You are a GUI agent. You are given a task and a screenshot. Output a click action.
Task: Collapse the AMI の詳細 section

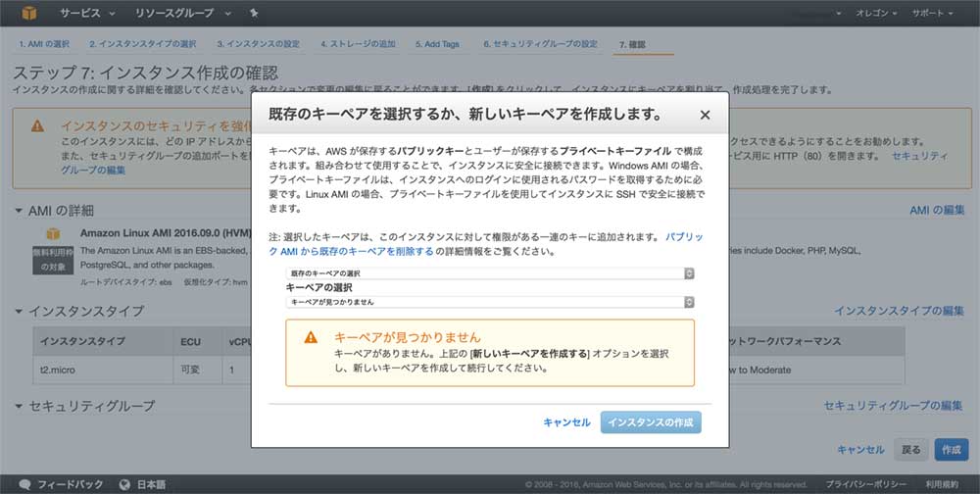(19, 211)
